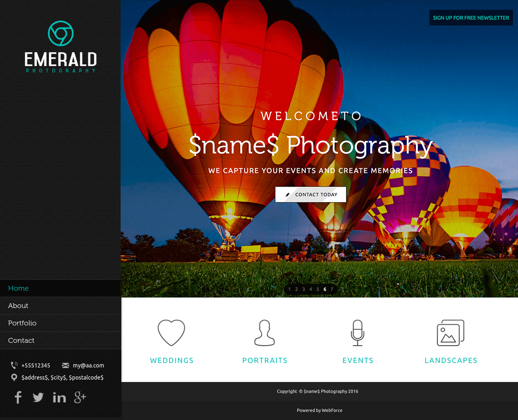Open the LinkedIn social icon
Image resolution: width=518 pixels, height=420 pixels.
pyautogui.click(x=59, y=397)
